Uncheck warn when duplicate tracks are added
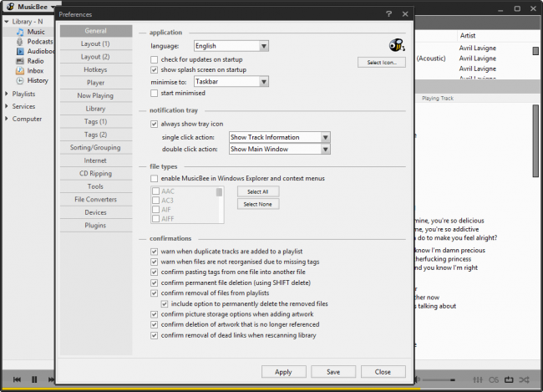543x392 pixels. pyautogui.click(x=154, y=252)
